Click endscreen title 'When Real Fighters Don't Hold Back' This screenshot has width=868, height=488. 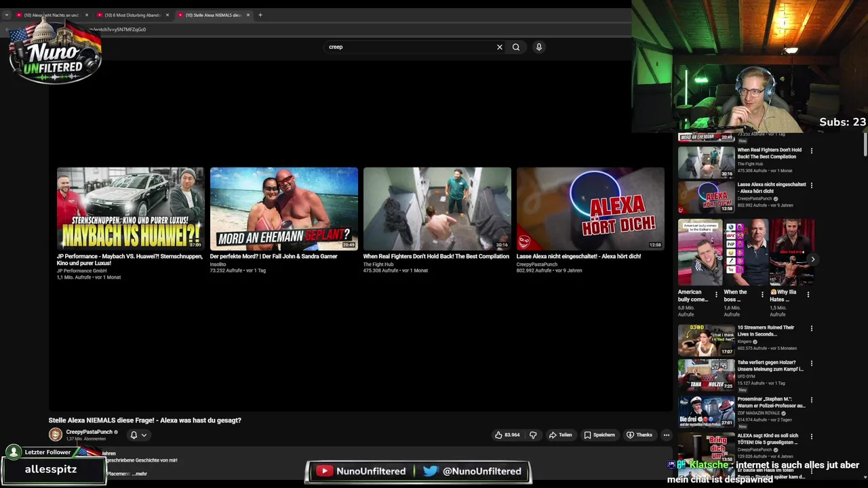click(x=436, y=256)
